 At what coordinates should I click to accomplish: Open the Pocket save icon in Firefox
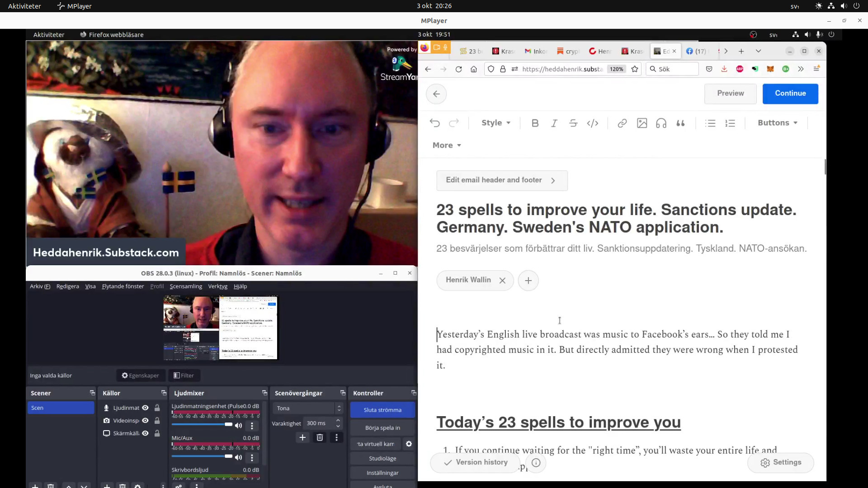tap(709, 69)
